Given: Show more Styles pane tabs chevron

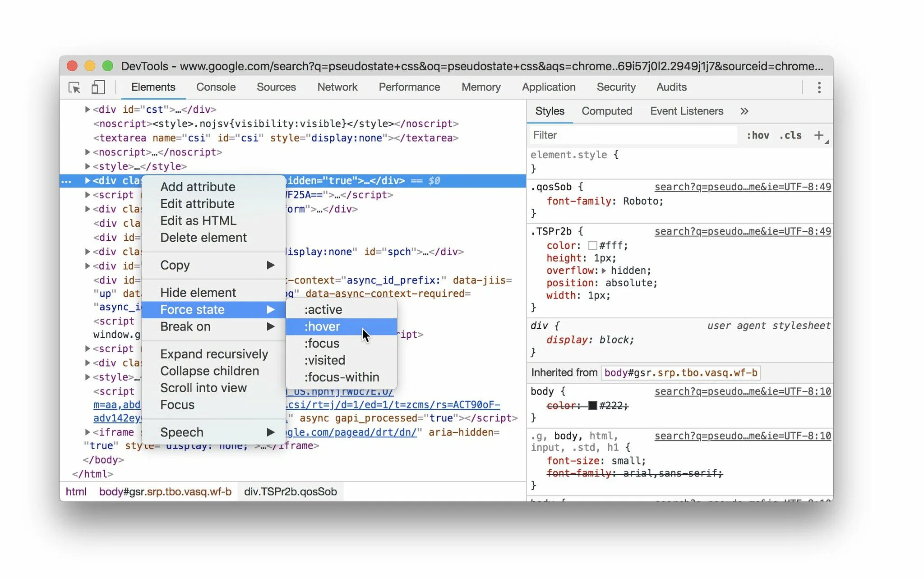Looking at the screenshot, I should coord(744,111).
